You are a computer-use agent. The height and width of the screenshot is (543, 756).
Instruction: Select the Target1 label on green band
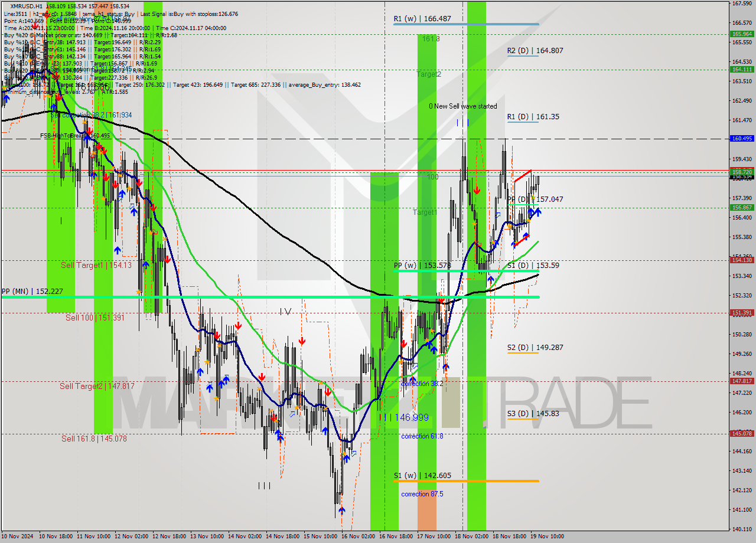pyautogui.click(x=425, y=212)
